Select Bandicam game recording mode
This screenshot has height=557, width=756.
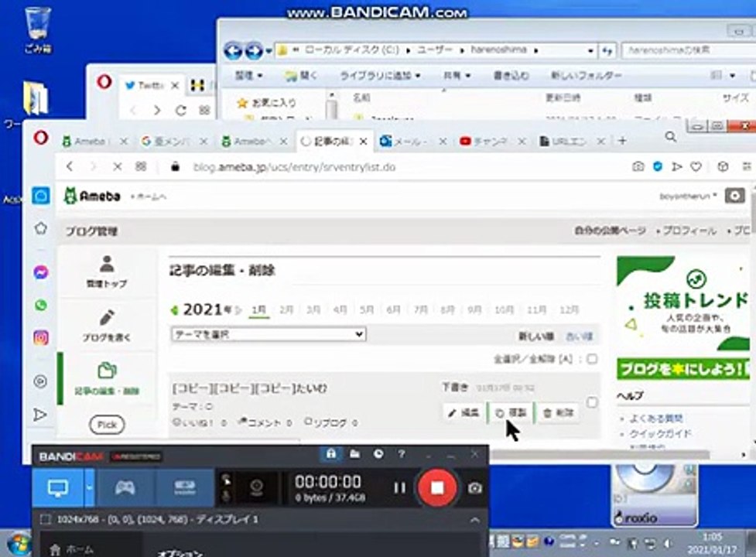coord(125,487)
